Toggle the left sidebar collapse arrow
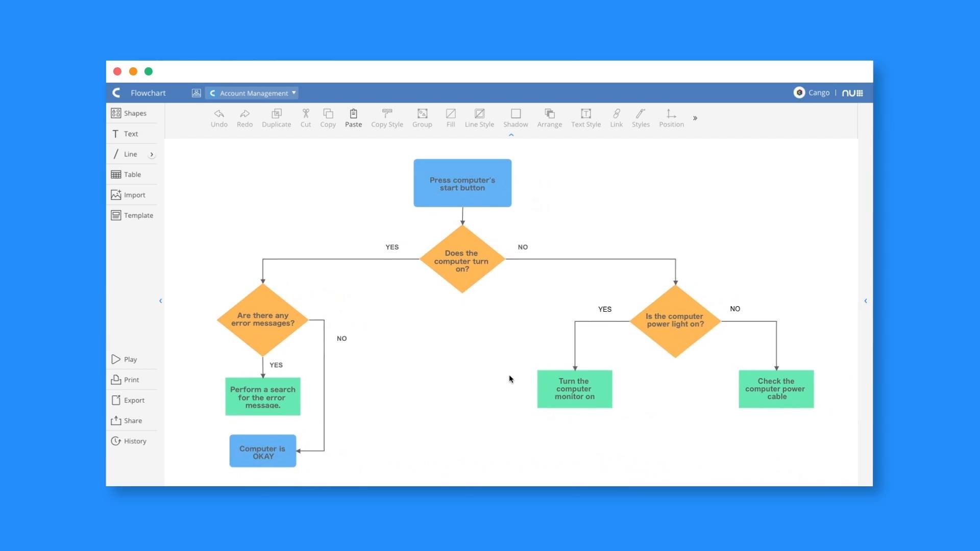The image size is (980, 551). click(160, 300)
